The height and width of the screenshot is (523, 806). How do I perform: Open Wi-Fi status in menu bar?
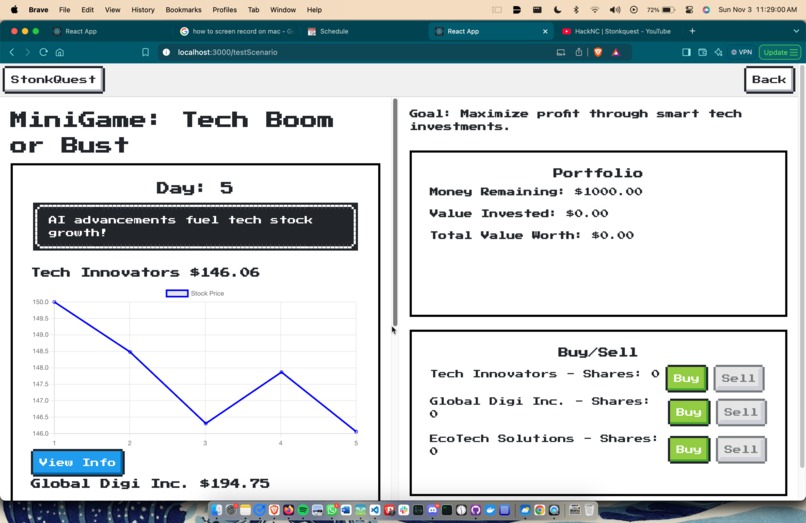(x=595, y=10)
